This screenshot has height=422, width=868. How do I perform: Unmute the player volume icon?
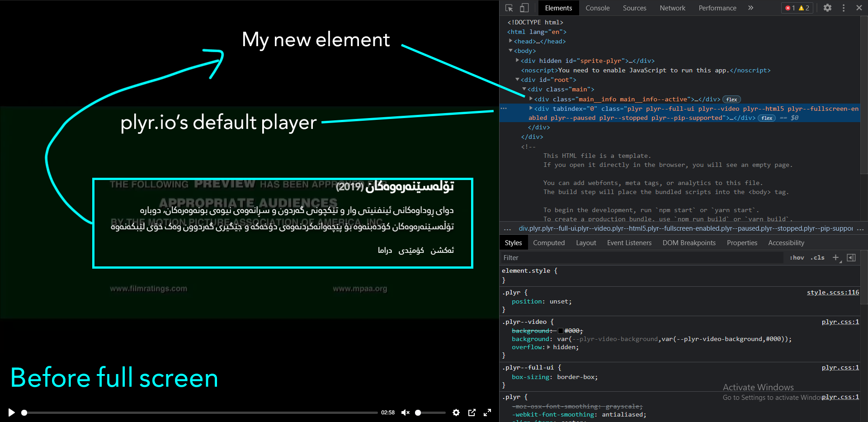(406, 413)
